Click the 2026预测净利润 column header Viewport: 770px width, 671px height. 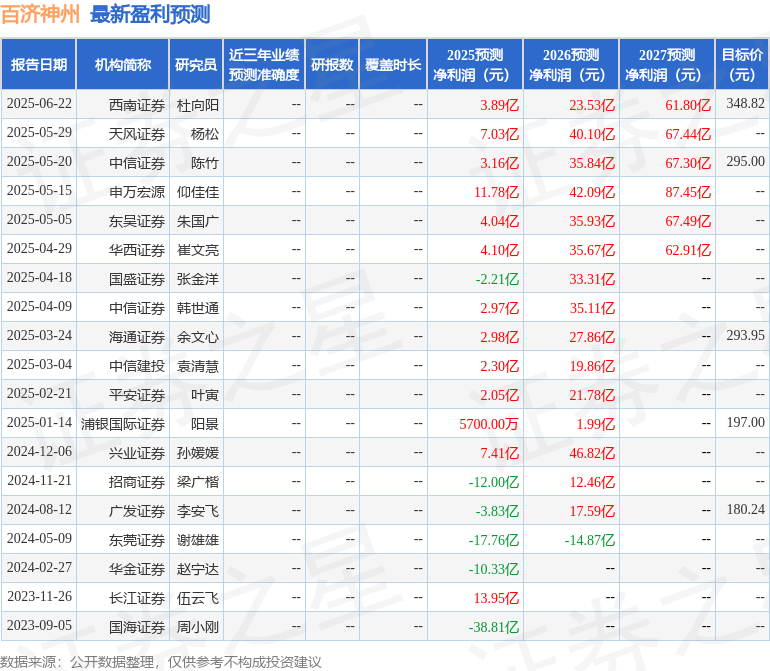point(571,64)
